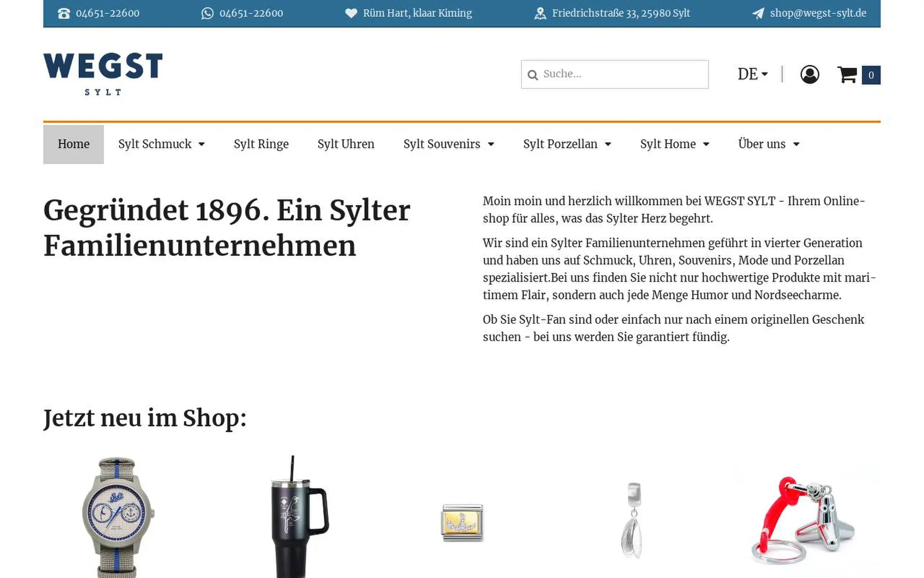Click the WhatsApp number 04651-22600
This screenshot has height=578, width=924.
coord(251,13)
